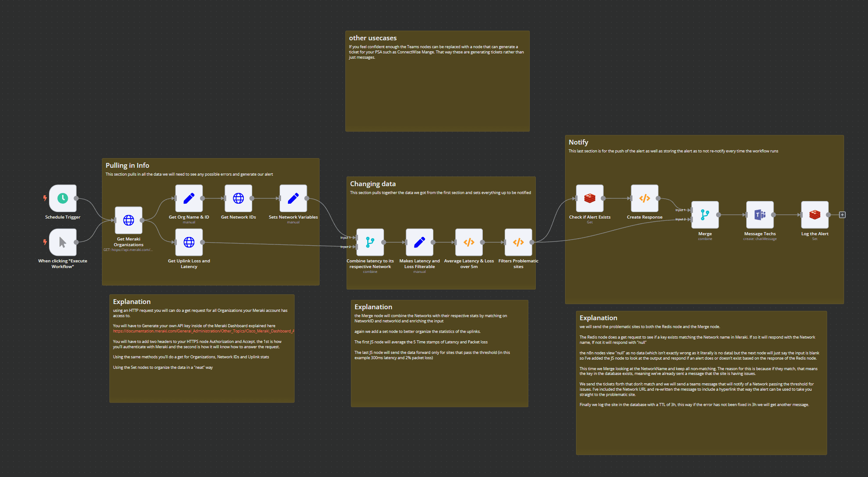Image resolution: width=868 pixels, height=477 pixels.
Task: Select the 'Changing data' sticky note heading
Action: point(373,184)
